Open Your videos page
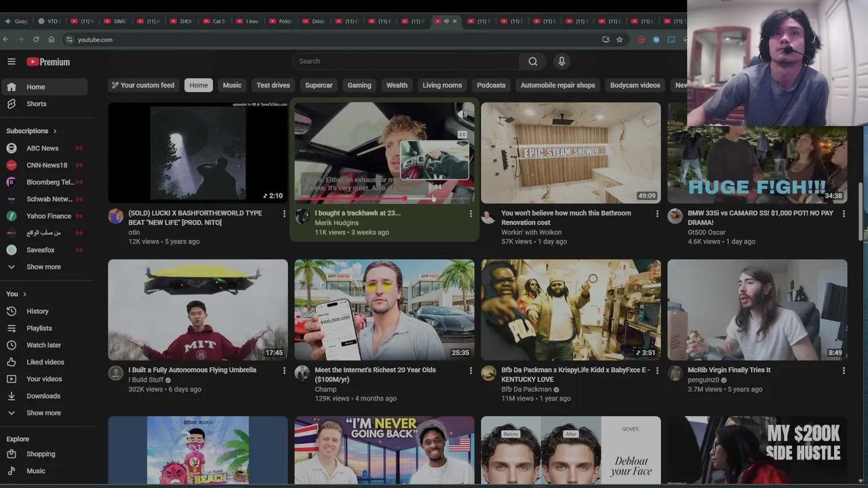Image resolution: width=868 pixels, height=488 pixels. click(x=44, y=379)
